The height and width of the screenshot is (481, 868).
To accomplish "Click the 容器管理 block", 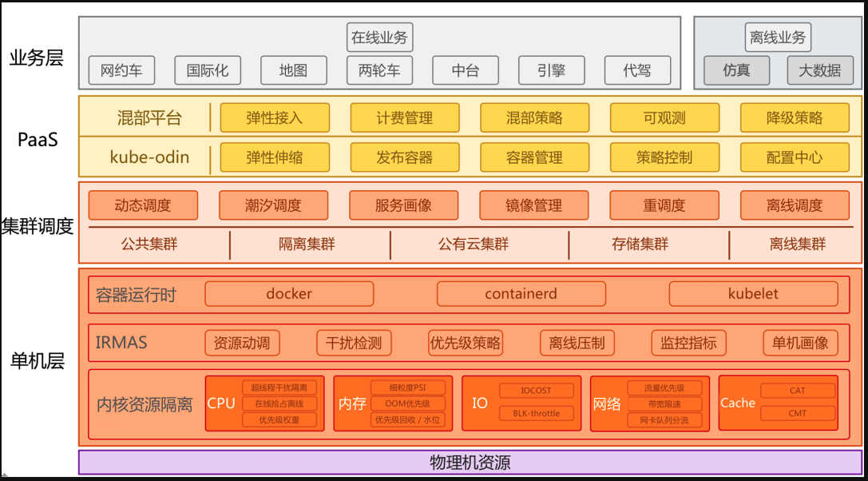I will pyautogui.click(x=534, y=157).
